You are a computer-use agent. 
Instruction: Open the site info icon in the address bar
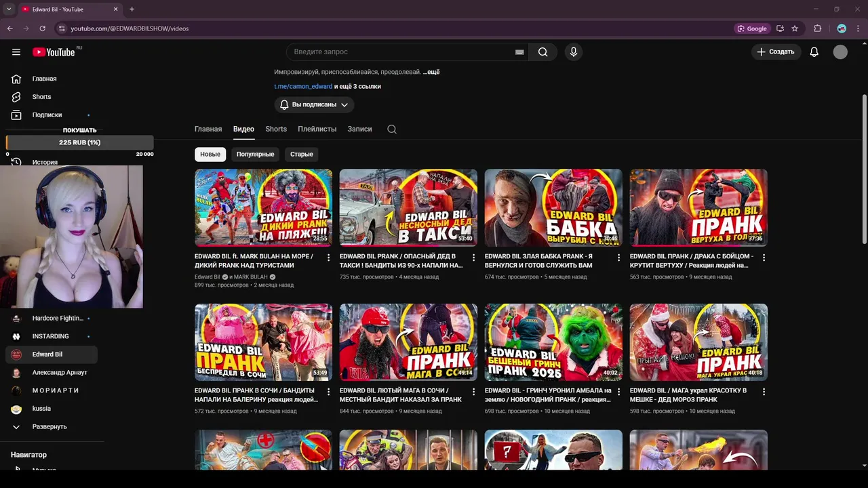click(62, 28)
